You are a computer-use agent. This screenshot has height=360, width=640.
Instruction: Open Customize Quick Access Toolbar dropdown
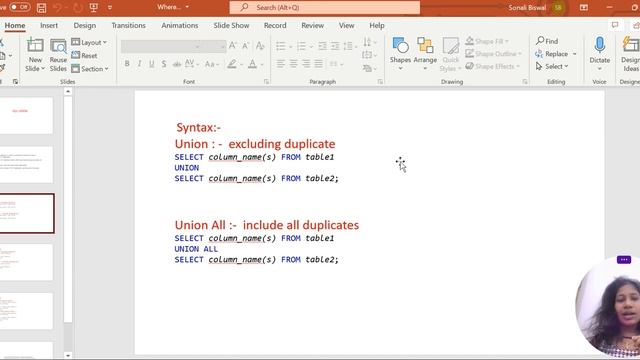[110, 7]
